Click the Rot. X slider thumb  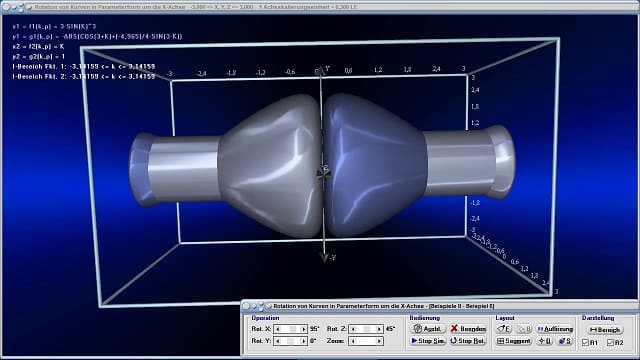pyautogui.click(x=293, y=329)
